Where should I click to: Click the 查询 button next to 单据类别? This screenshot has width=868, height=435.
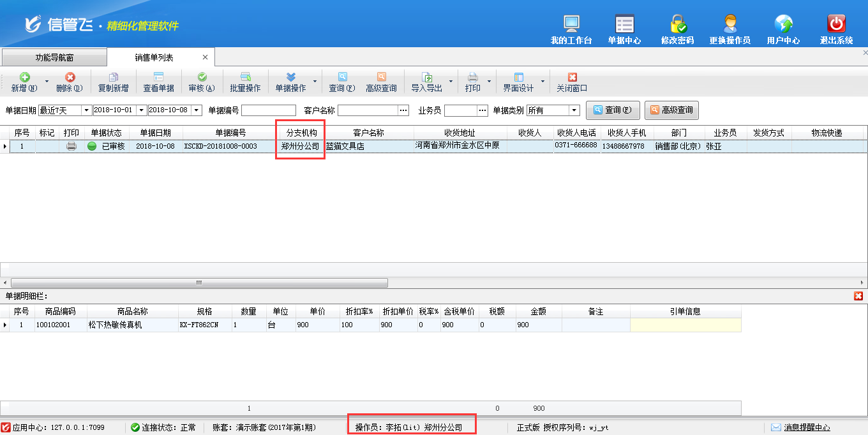click(613, 110)
